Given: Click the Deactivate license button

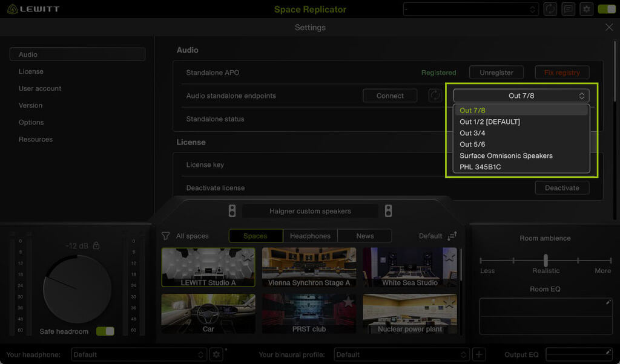Looking at the screenshot, I should click(562, 188).
